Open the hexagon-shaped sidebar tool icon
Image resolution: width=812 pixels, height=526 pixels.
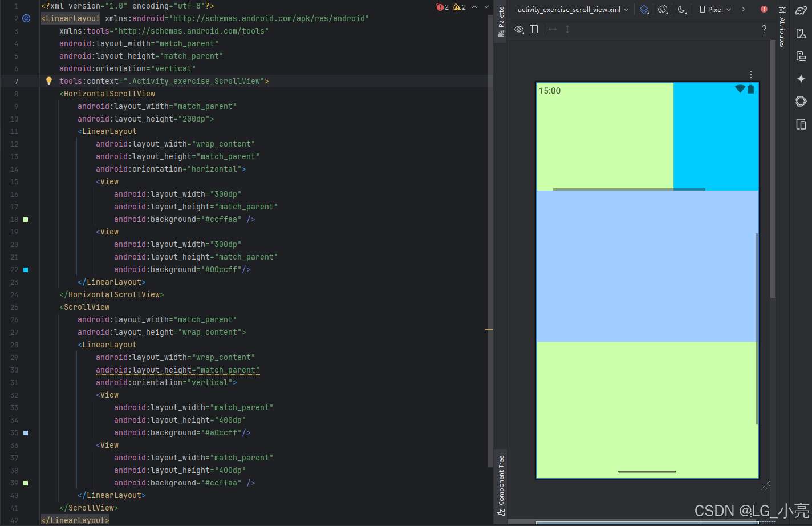pos(801,101)
